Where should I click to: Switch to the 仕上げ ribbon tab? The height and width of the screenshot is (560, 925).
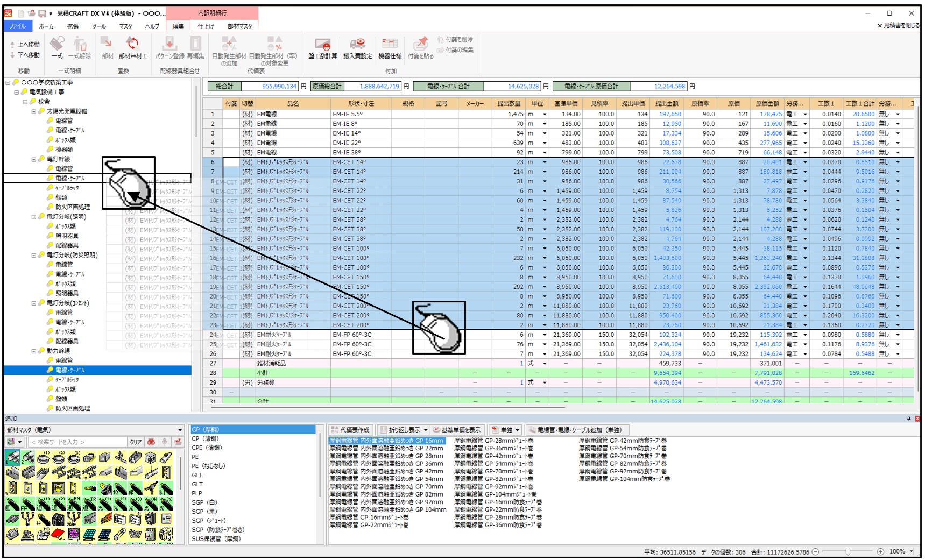(206, 26)
